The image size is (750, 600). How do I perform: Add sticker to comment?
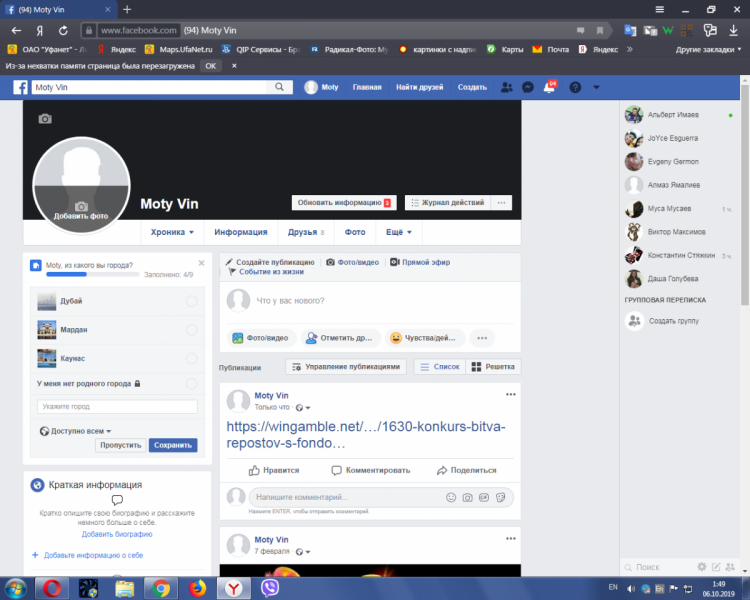pos(500,497)
